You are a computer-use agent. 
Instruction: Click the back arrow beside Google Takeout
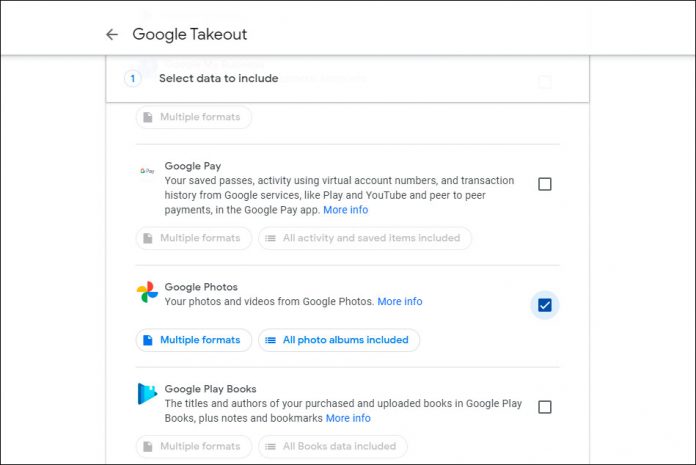(x=112, y=34)
